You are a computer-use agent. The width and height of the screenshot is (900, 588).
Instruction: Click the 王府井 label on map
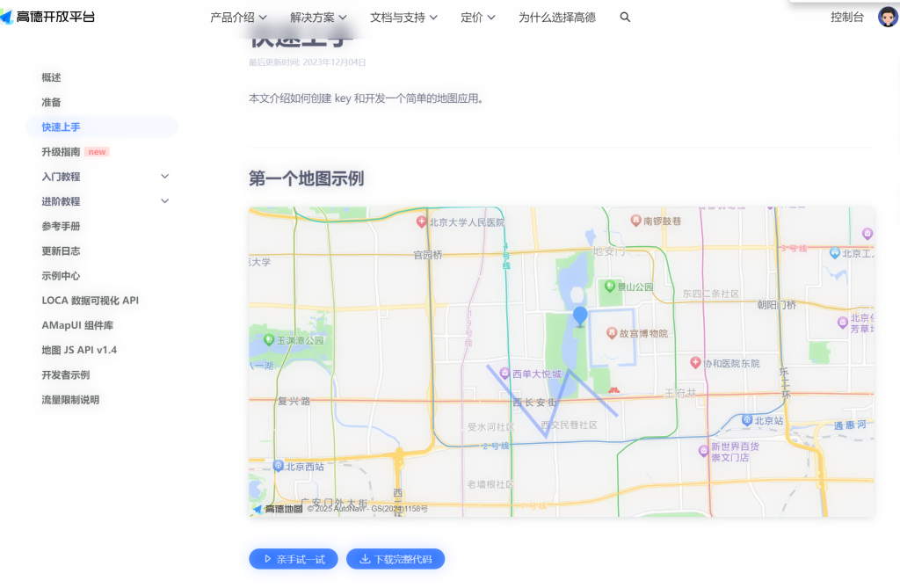coord(680,393)
